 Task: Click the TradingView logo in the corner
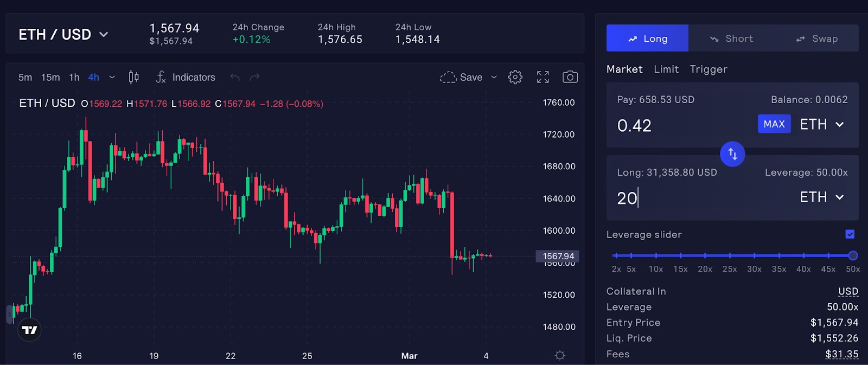click(30, 329)
